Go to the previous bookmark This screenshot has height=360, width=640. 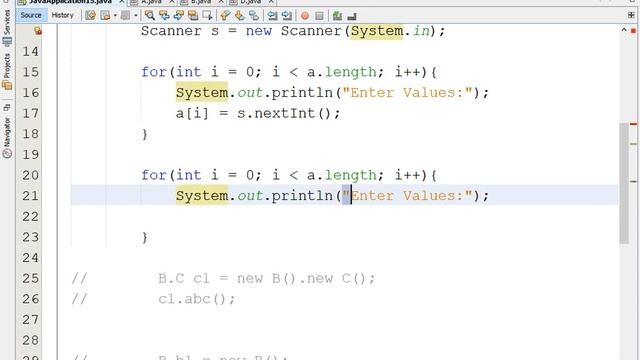225,16
